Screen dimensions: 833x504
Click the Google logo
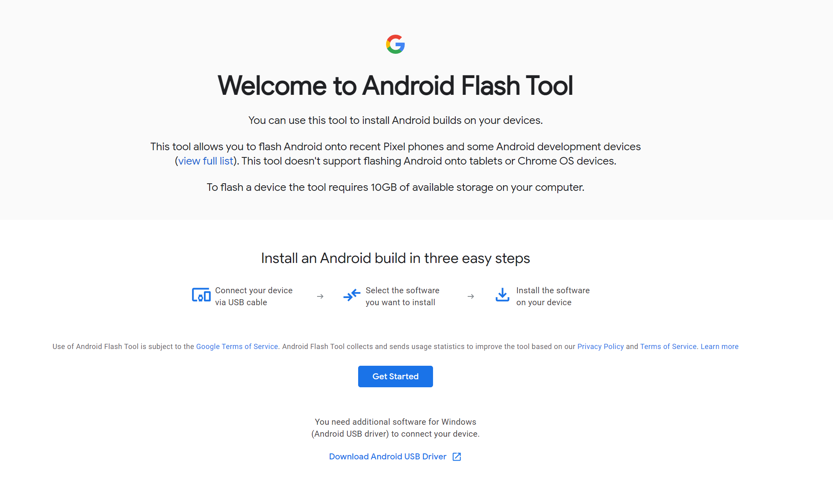point(395,44)
